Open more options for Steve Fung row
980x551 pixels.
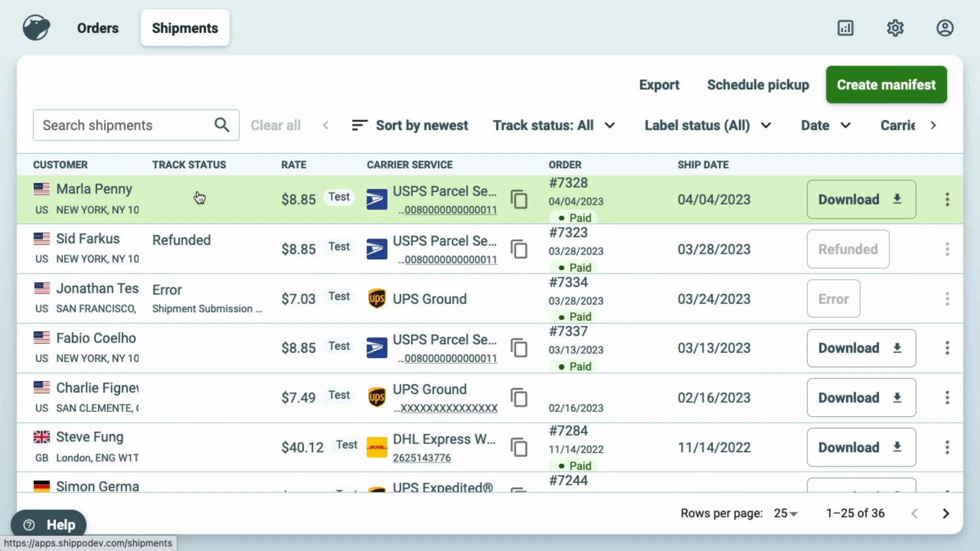coord(947,447)
